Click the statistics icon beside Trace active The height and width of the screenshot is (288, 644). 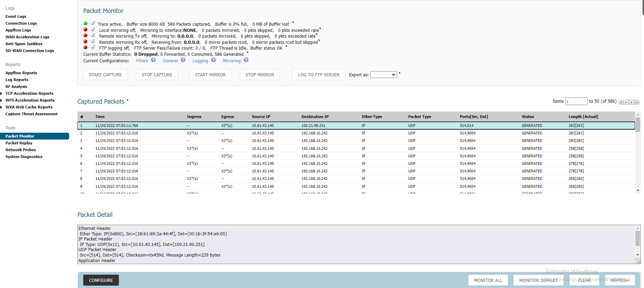pos(93,24)
